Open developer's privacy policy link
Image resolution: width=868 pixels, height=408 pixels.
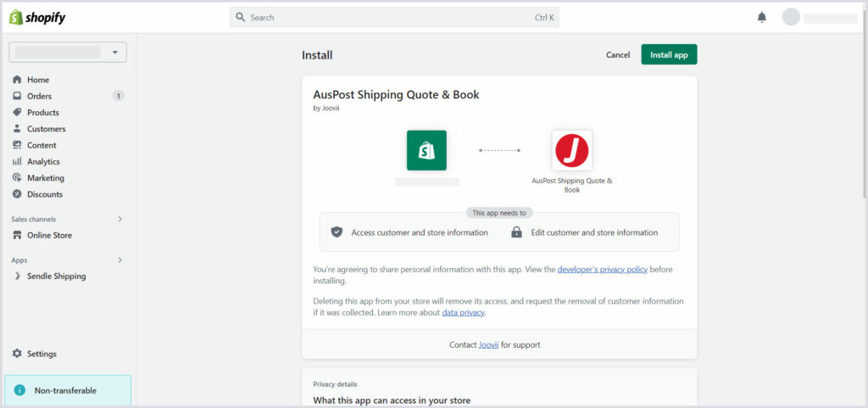pos(603,270)
